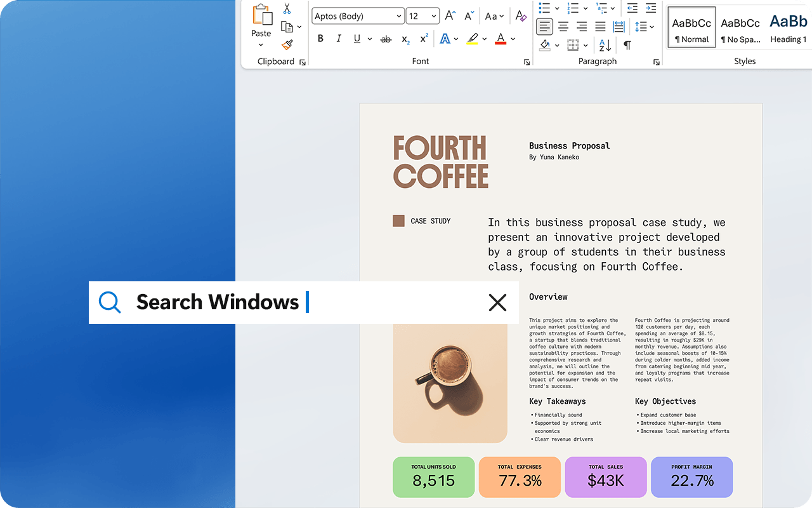Image resolution: width=812 pixels, height=508 pixels.
Task: Increase the paragraph indent
Action: pos(651,8)
